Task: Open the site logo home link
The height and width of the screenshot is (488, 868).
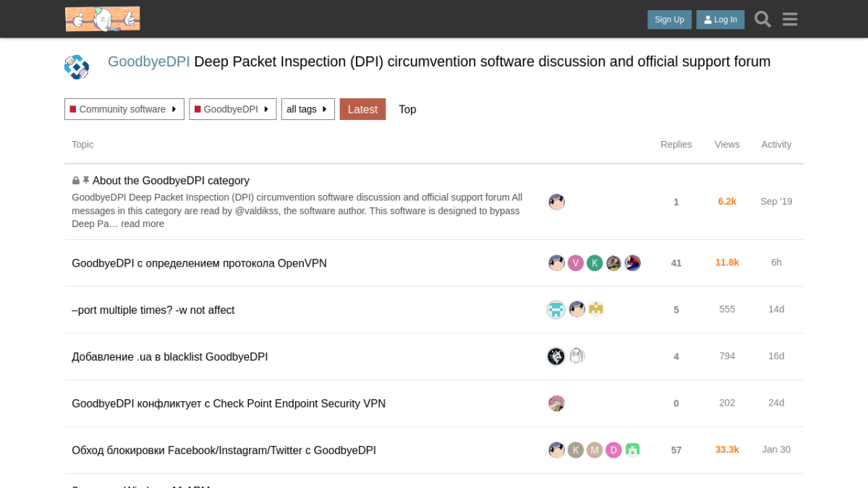Action: coord(103,19)
